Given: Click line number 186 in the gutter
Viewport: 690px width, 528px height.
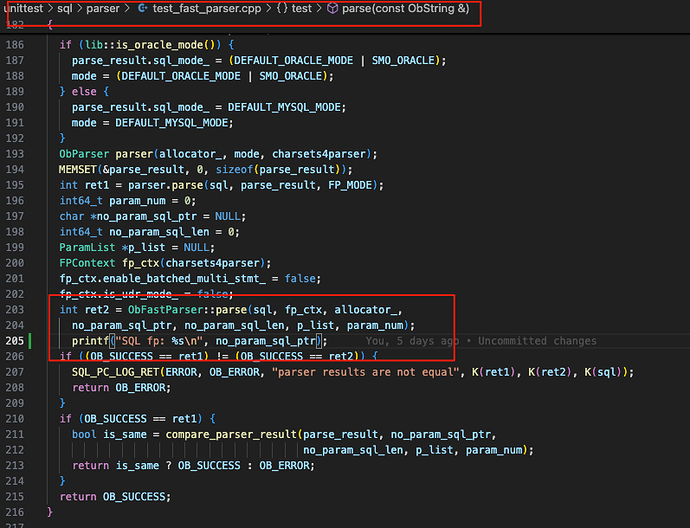Looking at the screenshot, I should (x=14, y=46).
